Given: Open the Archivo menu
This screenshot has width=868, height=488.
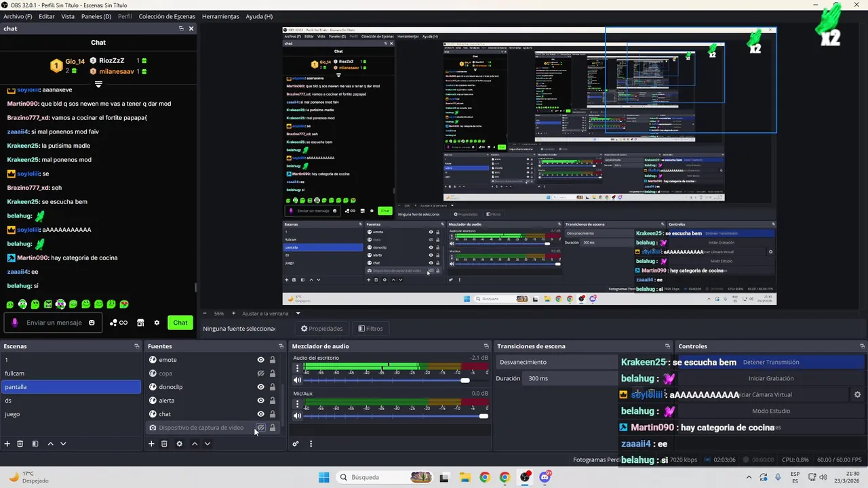Looking at the screenshot, I should click(x=18, y=16).
